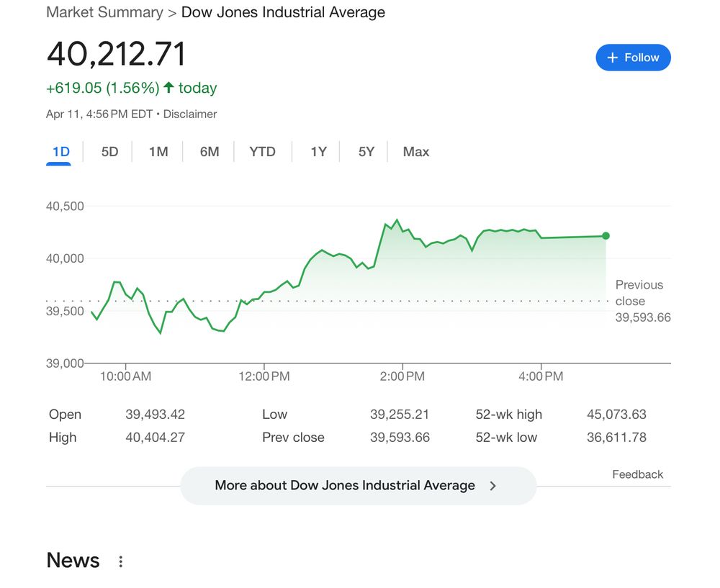This screenshot has height=588, width=720.
Task: Click the High value 40,404.27
Action: click(156, 438)
